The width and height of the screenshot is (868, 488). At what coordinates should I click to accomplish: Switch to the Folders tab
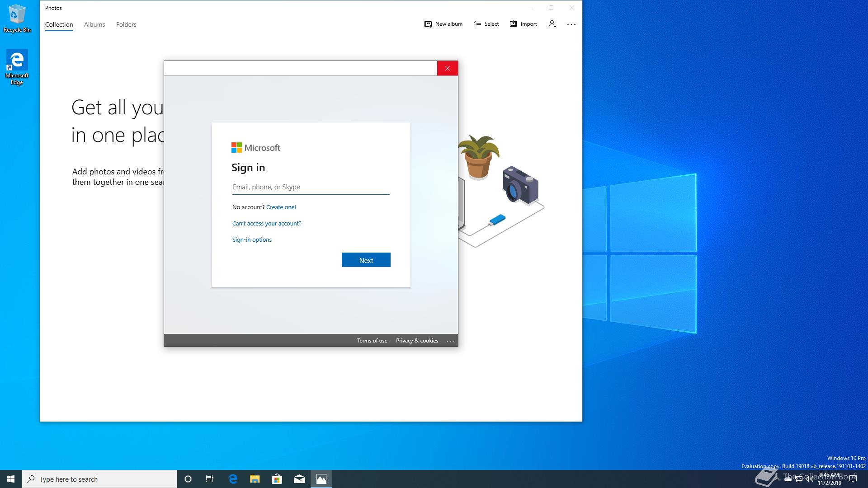click(x=126, y=24)
